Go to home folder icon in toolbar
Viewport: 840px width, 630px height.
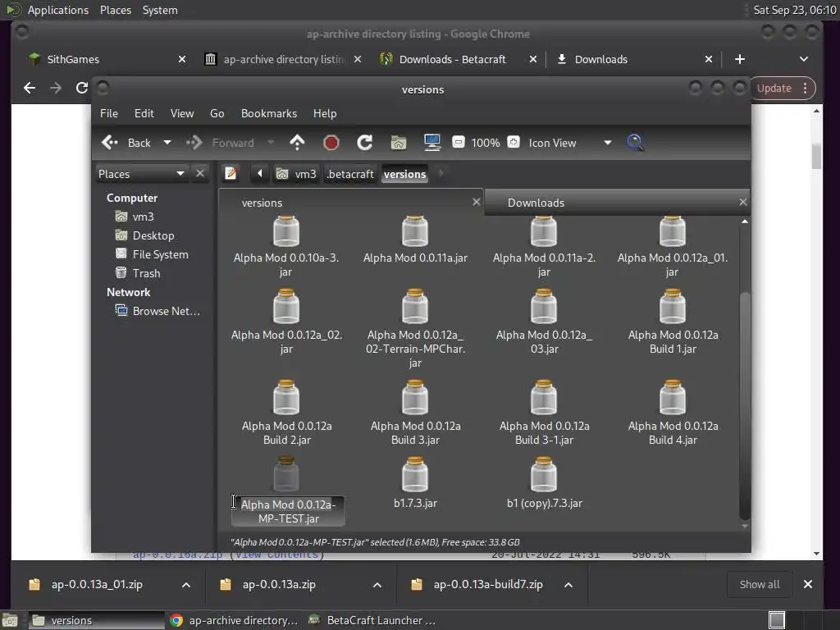point(399,143)
